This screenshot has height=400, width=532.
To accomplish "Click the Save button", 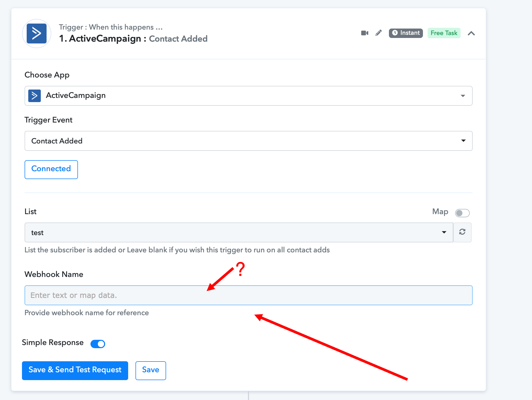I will 151,370.
